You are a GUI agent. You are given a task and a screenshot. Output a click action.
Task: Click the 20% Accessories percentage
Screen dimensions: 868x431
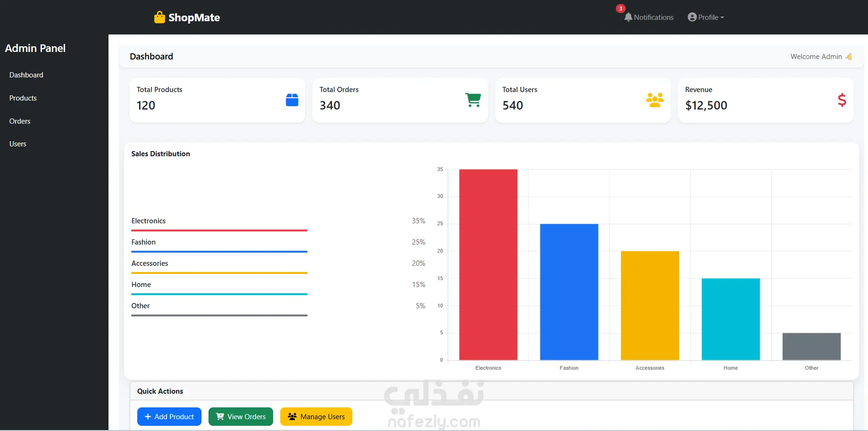click(418, 263)
